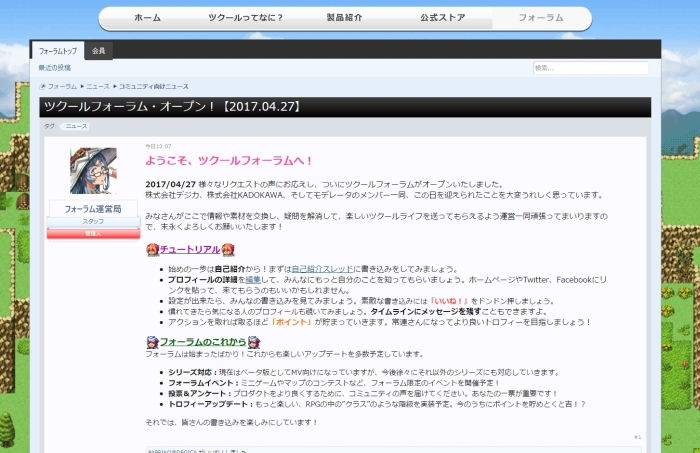The width and height of the screenshot is (700, 453).
Task: Open the ホーム navigation tab
Action: pyautogui.click(x=147, y=18)
